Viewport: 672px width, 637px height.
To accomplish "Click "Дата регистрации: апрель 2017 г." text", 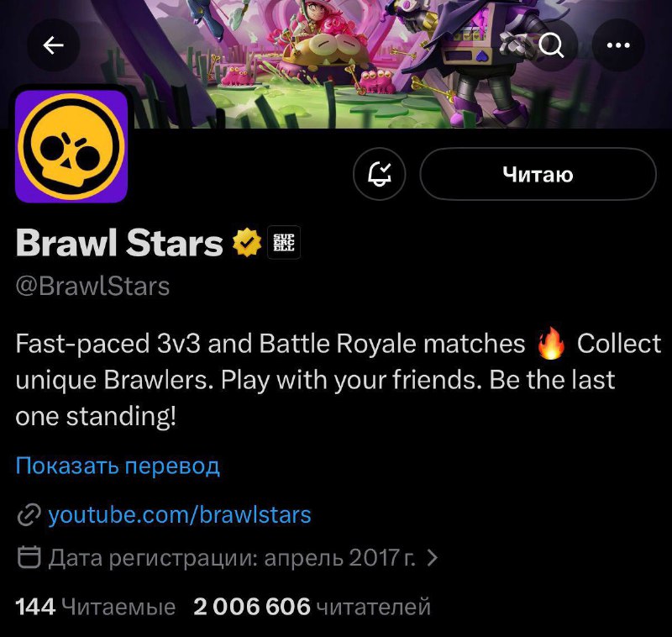I will pyautogui.click(x=233, y=557).
